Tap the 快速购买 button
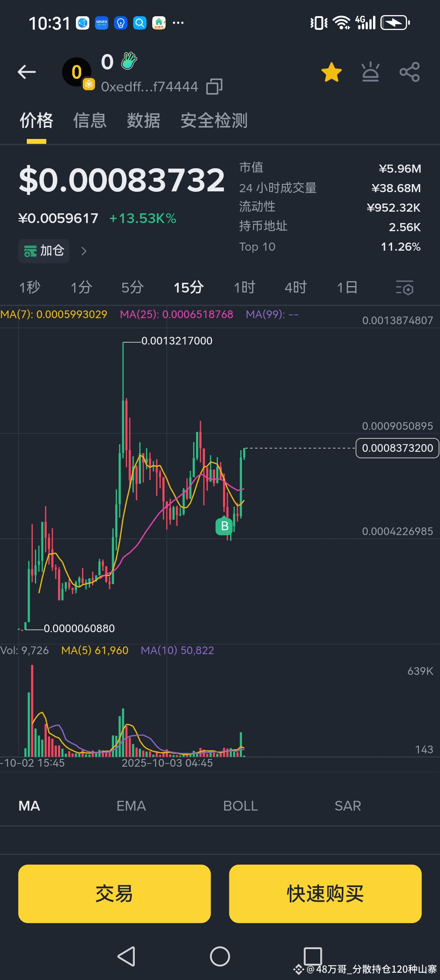This screenshot has height=980, width=440. tap(325, 894)
